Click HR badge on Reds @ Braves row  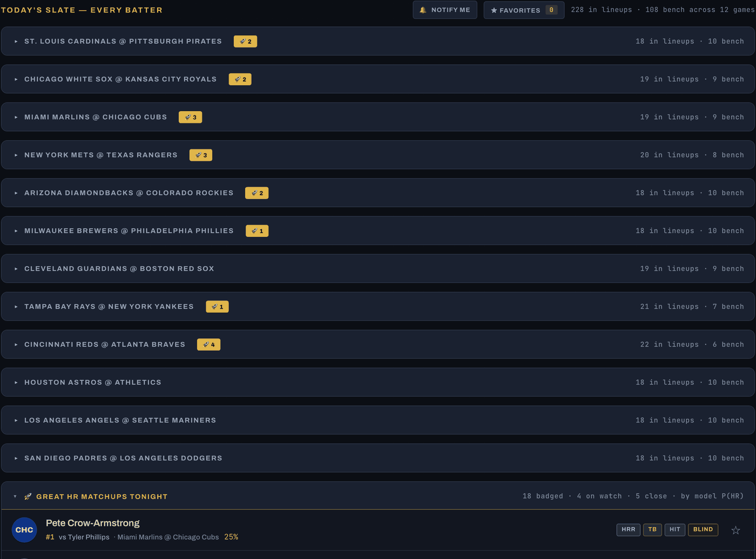[208, 344]
